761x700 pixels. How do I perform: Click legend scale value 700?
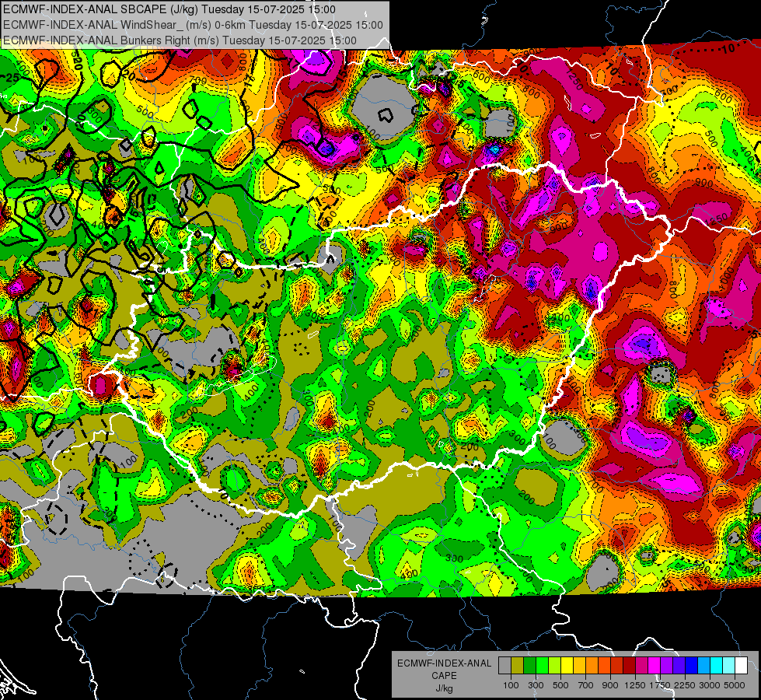[586, 685]
